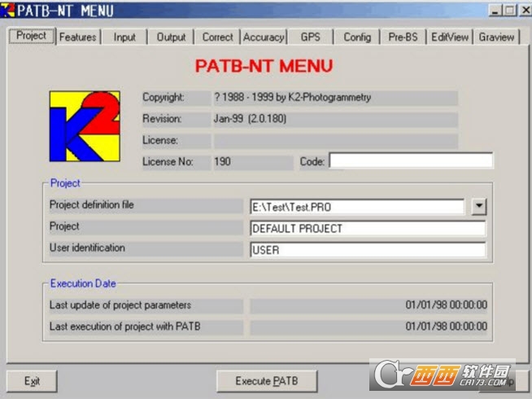Close the PATB-NT MENU window
This screenshot has height=399, width=532.
[525, 11]
